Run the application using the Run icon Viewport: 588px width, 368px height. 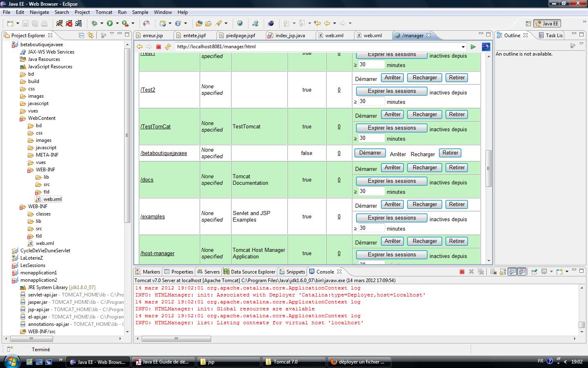tap(110, 23)
